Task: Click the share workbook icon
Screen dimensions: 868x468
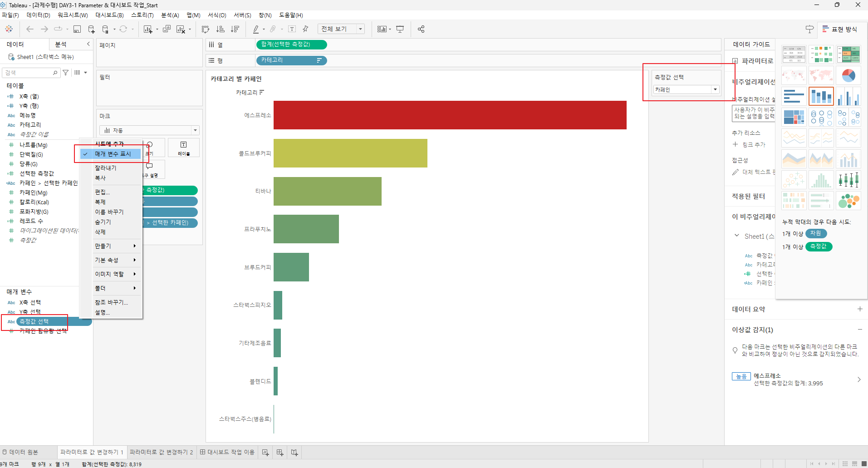Action: [x=421, y=29]
